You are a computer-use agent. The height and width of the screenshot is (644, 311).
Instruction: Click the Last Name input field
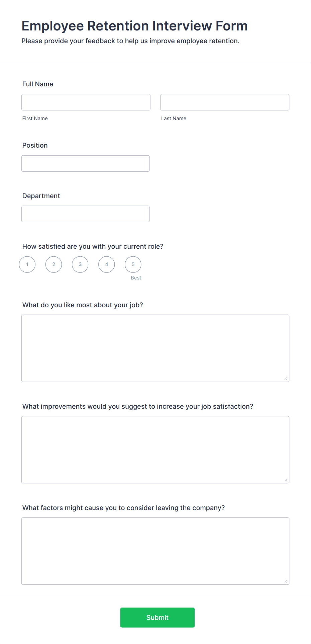pyautogui.click(x=225, y=102)
